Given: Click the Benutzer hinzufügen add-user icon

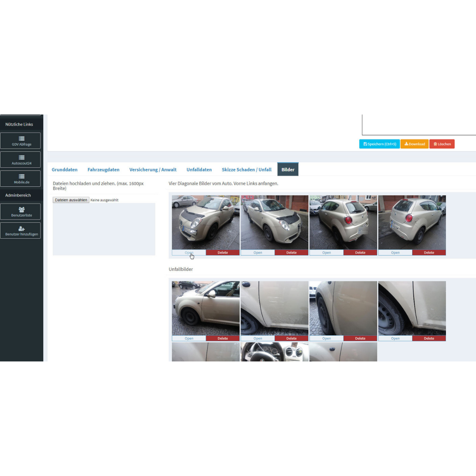Looking at the screenshot, I should click(21, 228).
